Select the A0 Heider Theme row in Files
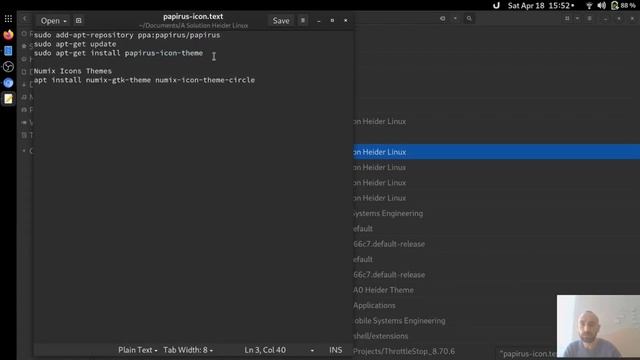The image size is (640, 360). tap(496, 290)
